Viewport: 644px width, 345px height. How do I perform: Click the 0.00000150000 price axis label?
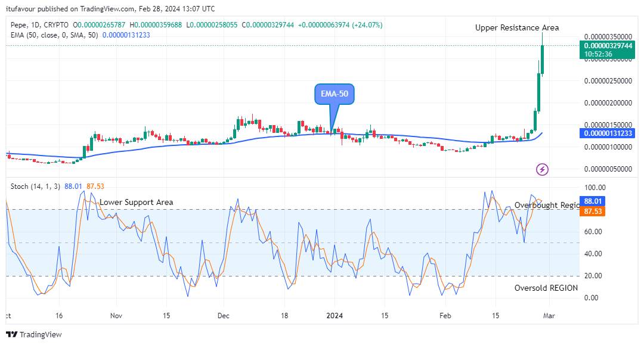tap(608, 125)
